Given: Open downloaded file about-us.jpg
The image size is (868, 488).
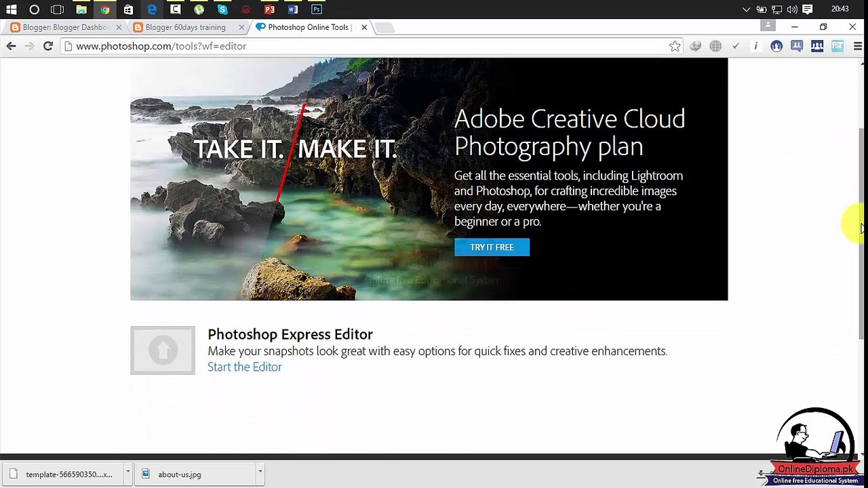Looking at the screenshot, I should (x=195, y=474).
